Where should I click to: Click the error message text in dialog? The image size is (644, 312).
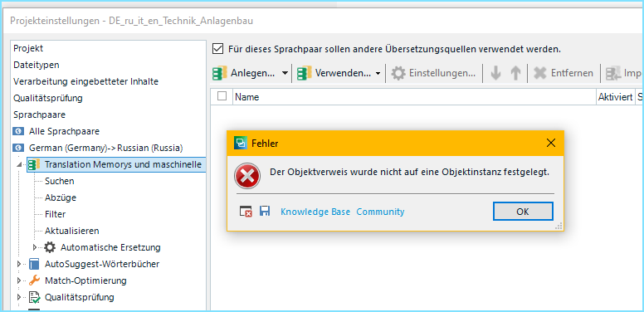click(x=409, y=173)
